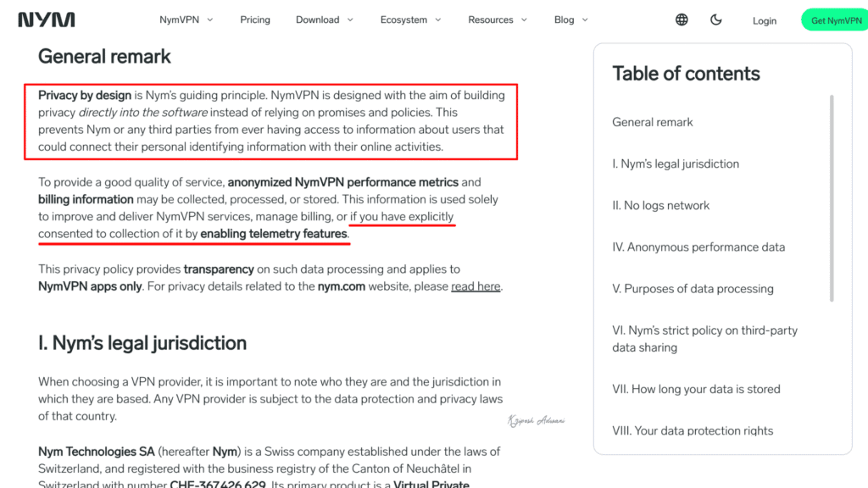This screenshot has width=868, height=488.
Task: Follow the "read here" link
Action: [476, 286]
